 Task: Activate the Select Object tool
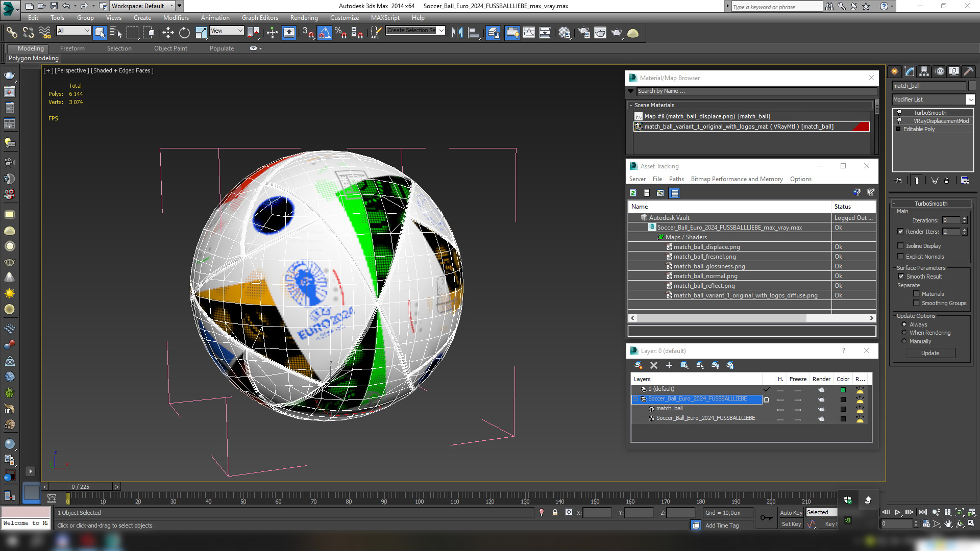(x=100, y=33)
